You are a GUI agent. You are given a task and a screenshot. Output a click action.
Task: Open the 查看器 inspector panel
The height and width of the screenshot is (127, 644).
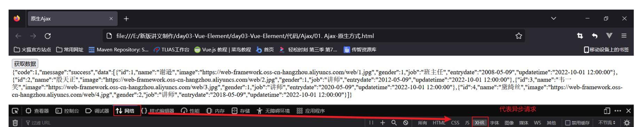click(37, 111)
